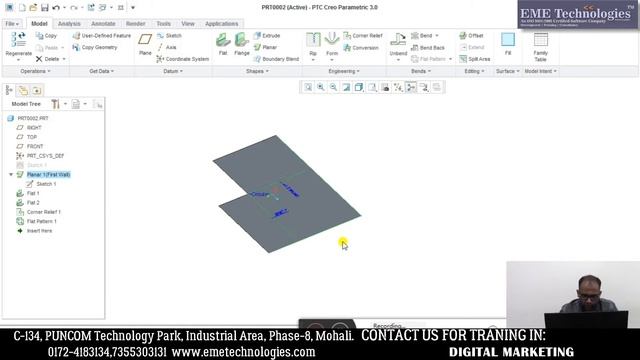Toggle the display style in graphics toolbar
Screen dimensions: 640x360
point(359,87)
